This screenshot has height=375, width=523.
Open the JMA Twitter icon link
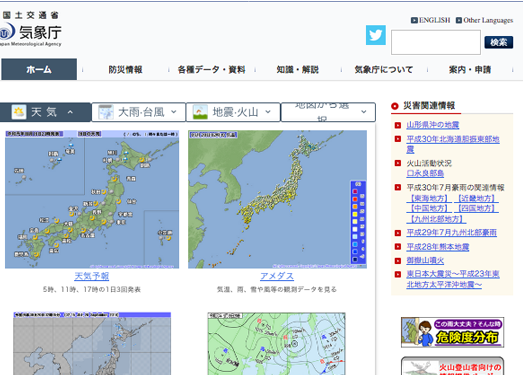point(376,35)
